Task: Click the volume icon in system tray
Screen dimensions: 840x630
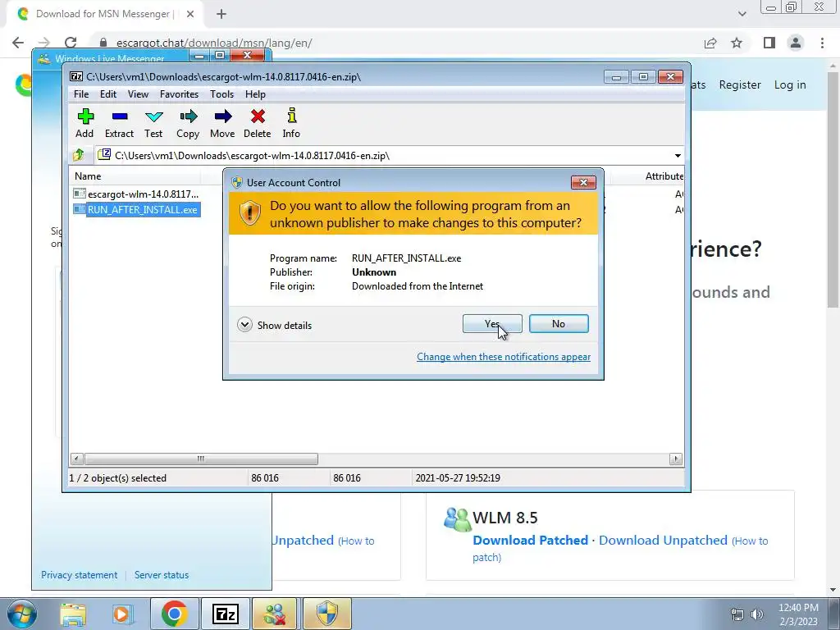Action: pyautogui.click(x=757, y=615)
